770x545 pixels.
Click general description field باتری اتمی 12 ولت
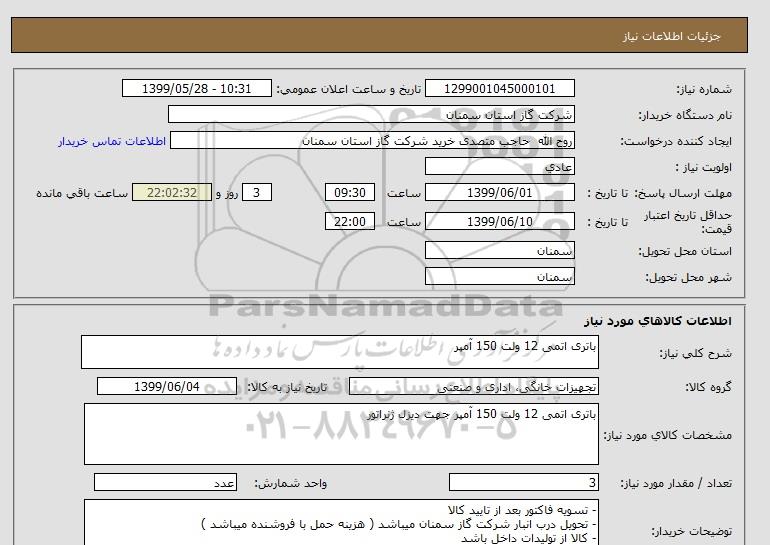(x=340, y=352)
